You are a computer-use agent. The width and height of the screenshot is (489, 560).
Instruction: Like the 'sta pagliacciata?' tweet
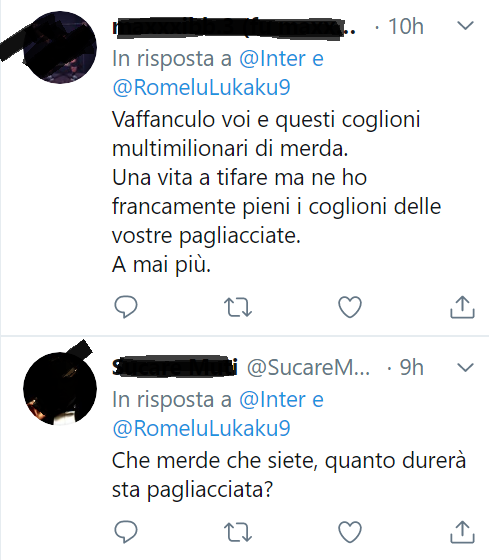pyautogui.click(x=350, y=532)
